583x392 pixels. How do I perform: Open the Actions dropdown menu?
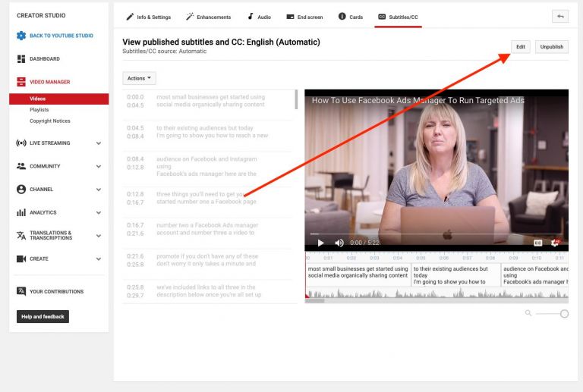pos(139,78)
